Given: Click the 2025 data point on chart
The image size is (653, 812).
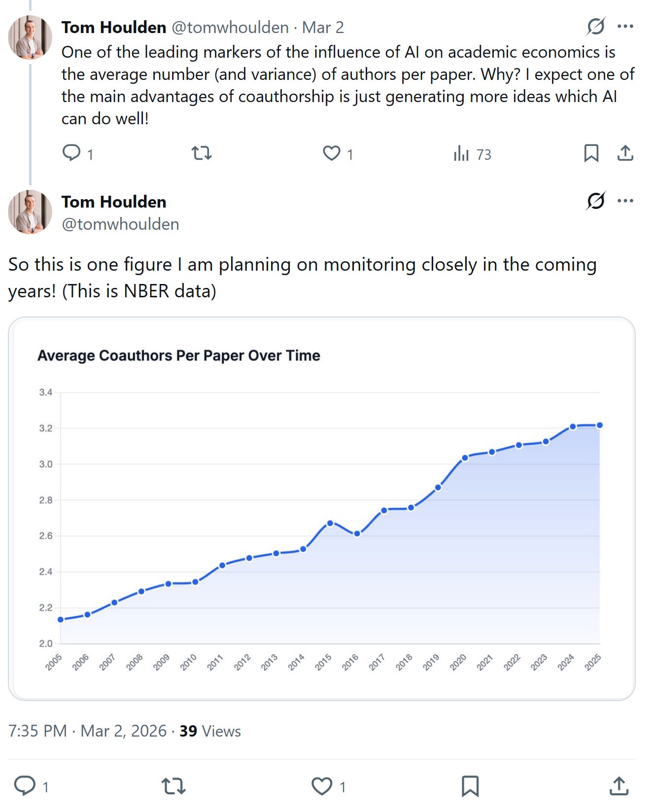Looking at the screenshot, I should pyautogui.click(x=599, y=425).
